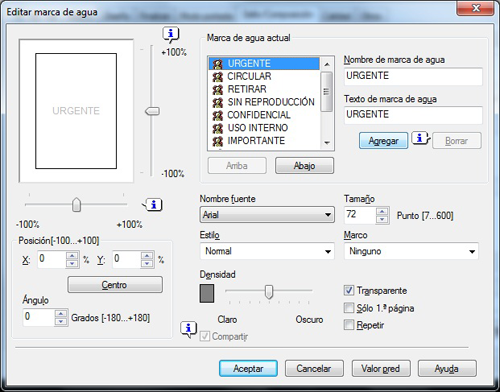Move watermark down with Abajo button
Screen dimensions: 500x392
coord(304,166)
